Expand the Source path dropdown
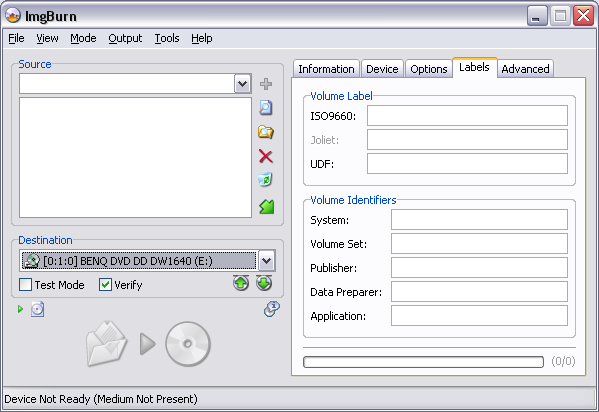This screenshot has width=599, height=412. 242,84
